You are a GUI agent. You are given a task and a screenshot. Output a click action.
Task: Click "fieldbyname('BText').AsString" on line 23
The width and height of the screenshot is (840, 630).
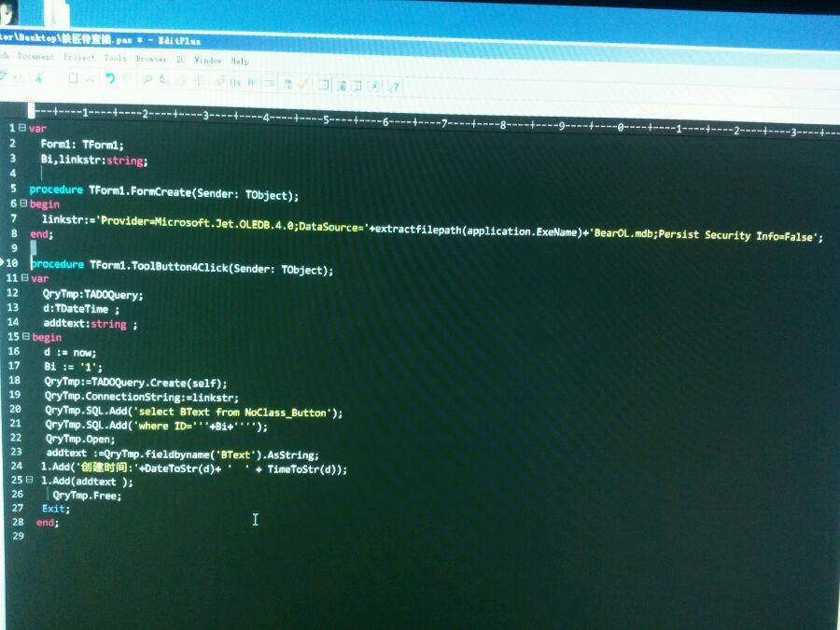coord(231,455)
